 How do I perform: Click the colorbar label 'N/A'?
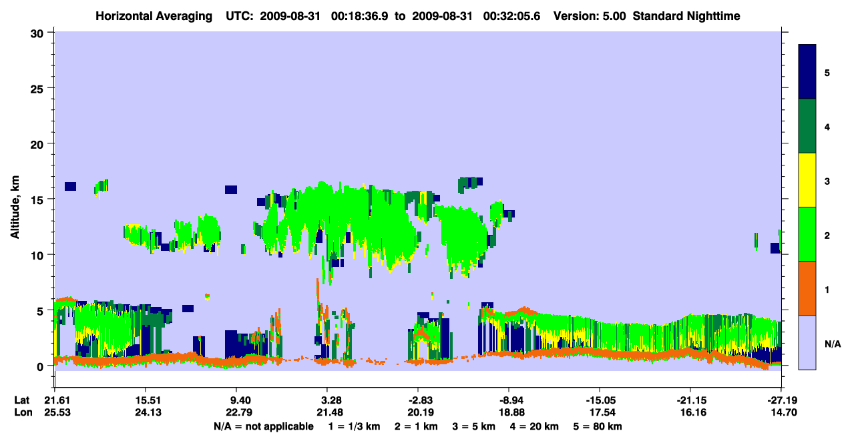(x=833, y=344)
